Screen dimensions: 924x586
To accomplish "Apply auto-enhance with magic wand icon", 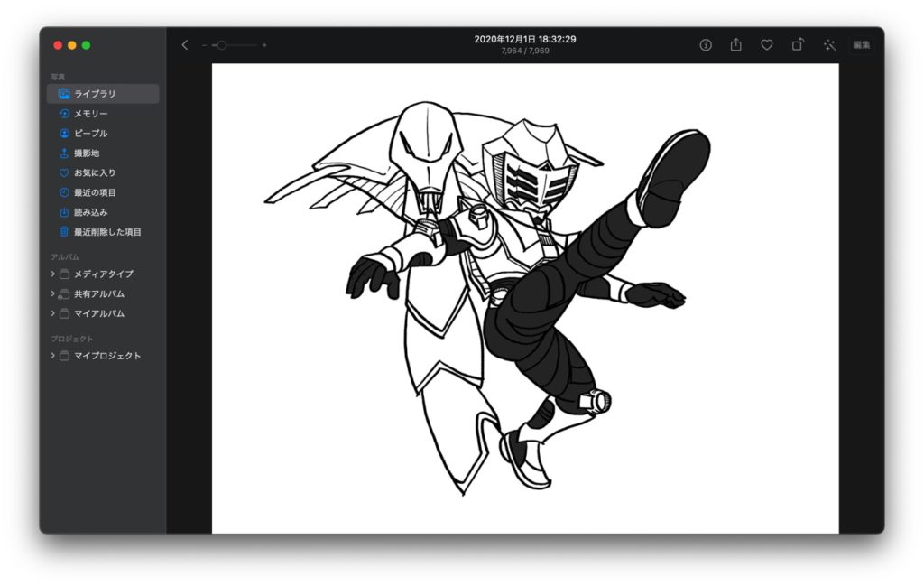I will coord(830,45).
